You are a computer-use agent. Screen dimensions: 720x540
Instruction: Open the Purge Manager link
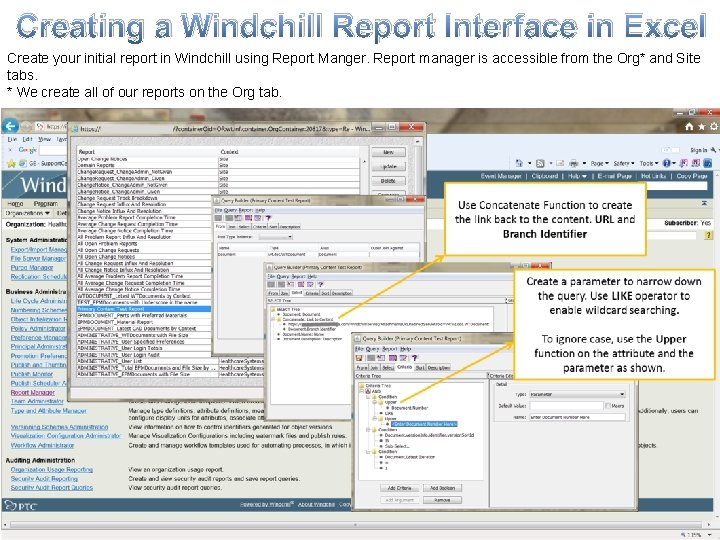tap(32, 268)
